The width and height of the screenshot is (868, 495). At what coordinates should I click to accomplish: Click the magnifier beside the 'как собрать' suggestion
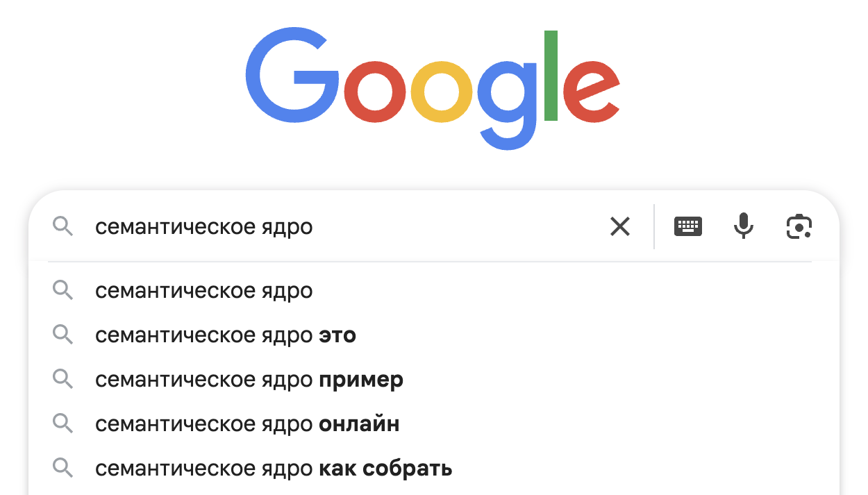point(63,469)
